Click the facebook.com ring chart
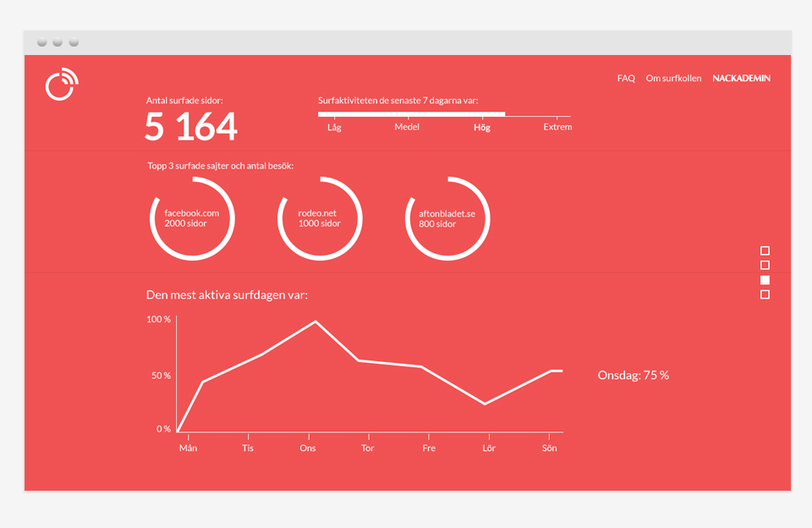Screen dimensions: 812x528 click(192, 218)
